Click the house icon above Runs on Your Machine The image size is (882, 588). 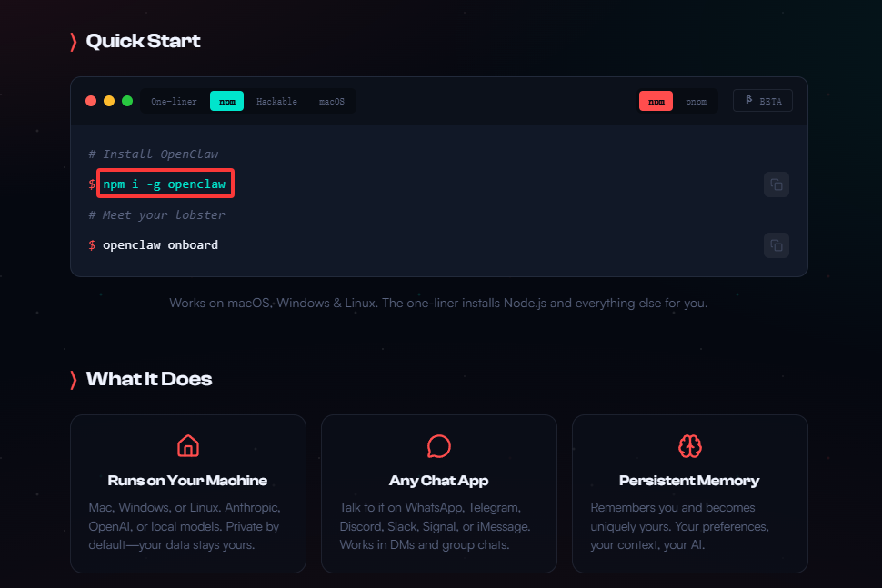[188, 445]
